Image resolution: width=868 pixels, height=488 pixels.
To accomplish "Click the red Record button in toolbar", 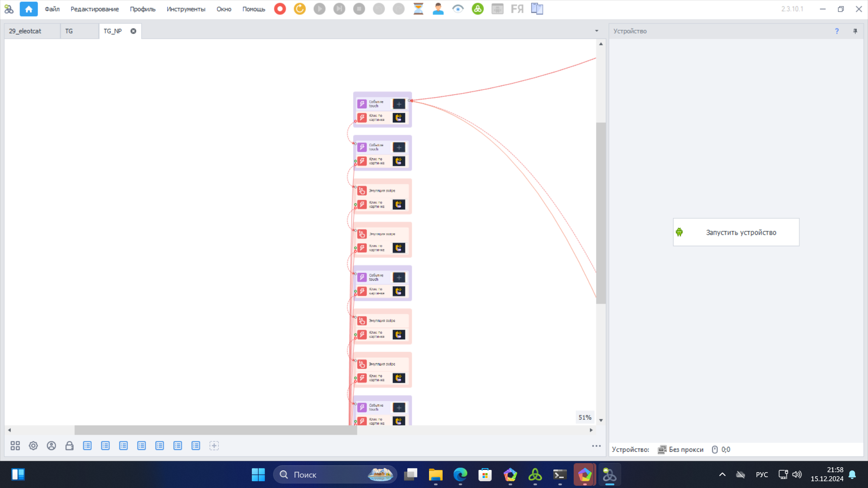I will 280,9.
